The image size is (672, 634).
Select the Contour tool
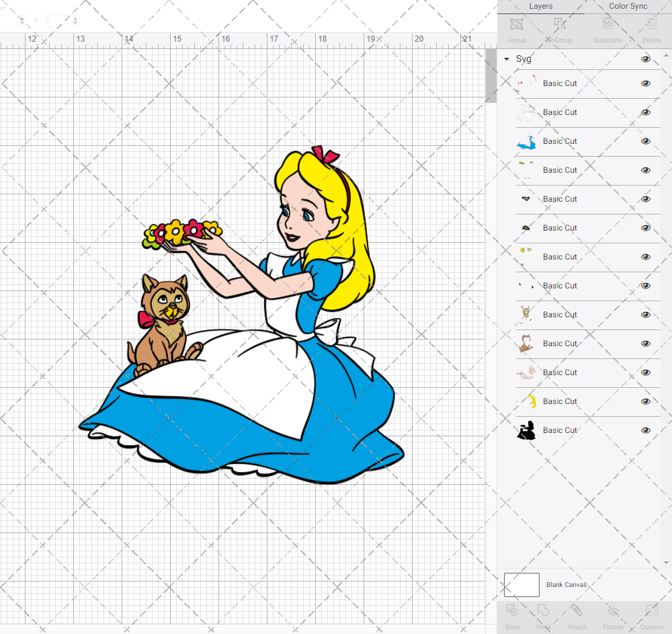651,610
